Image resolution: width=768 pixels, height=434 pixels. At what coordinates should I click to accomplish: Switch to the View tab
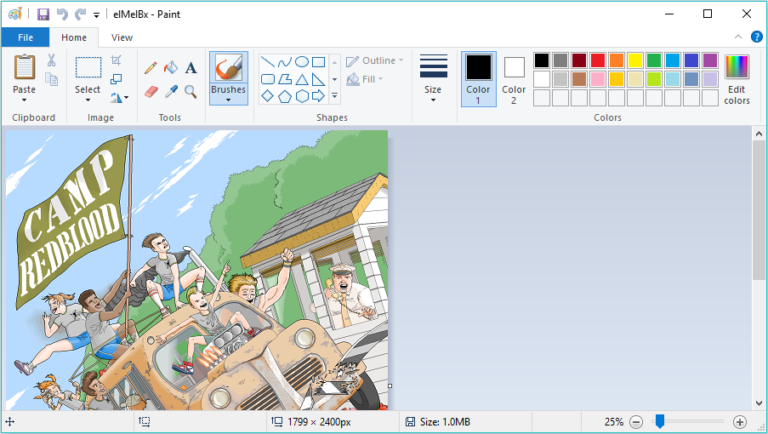(122, 37)
